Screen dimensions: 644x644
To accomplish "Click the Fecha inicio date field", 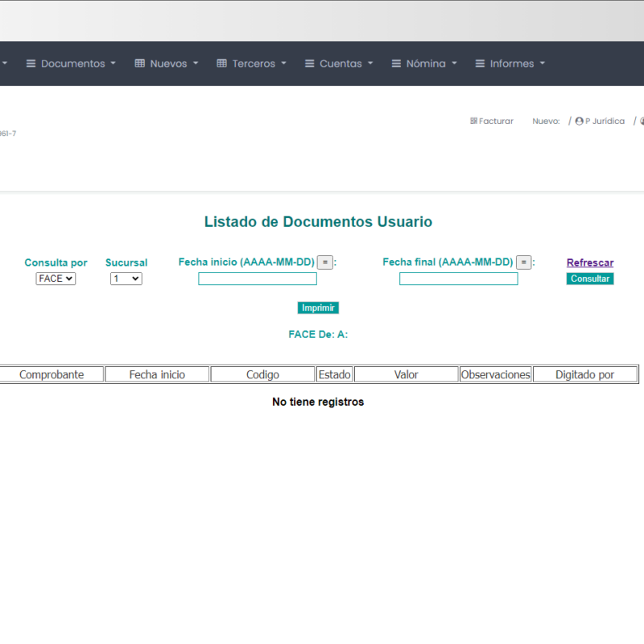I will point(258,279).
